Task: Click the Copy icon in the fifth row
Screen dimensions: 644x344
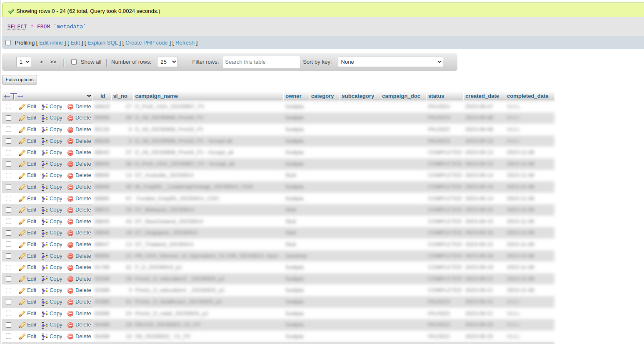Action: click(45, 153)
